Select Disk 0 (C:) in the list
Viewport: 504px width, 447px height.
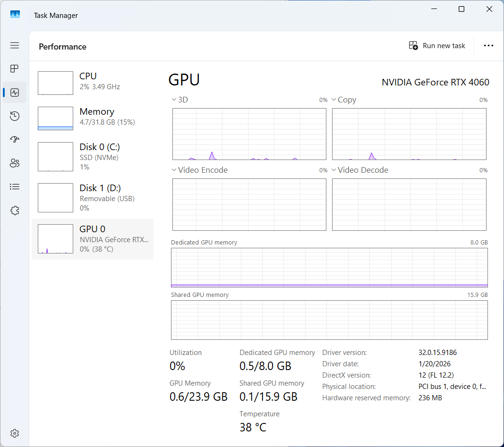pyautogui.click(x=93, y=156)
